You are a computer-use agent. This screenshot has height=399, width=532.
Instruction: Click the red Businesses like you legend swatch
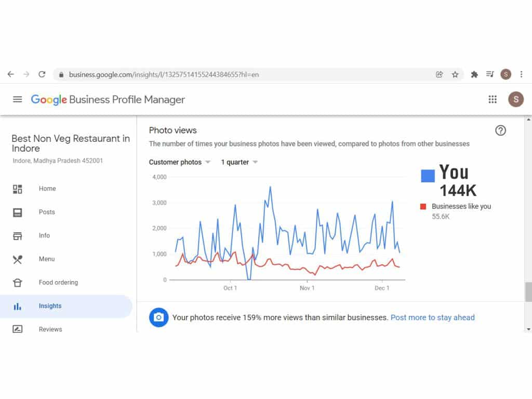(x=423, y=206)
